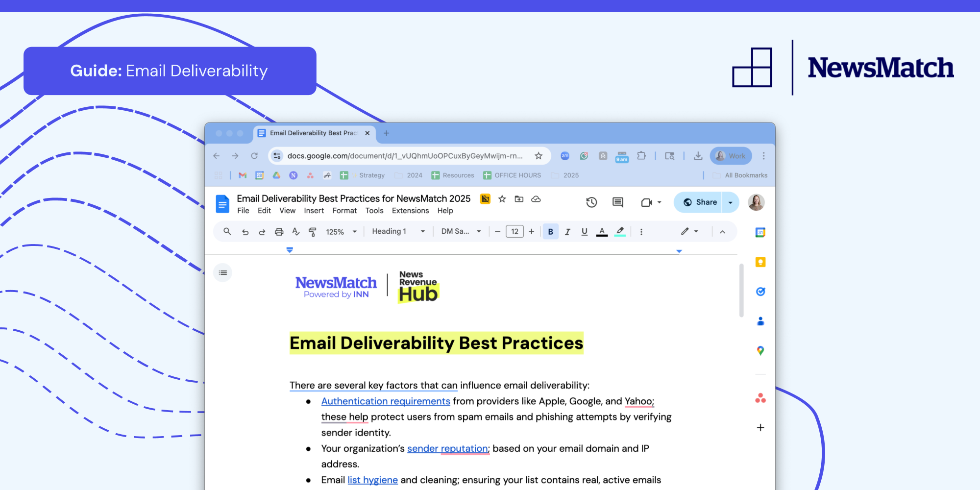Screen dimensions: 980x490
Task: Activate the paint format tool
Action: (x=313, y=232)
